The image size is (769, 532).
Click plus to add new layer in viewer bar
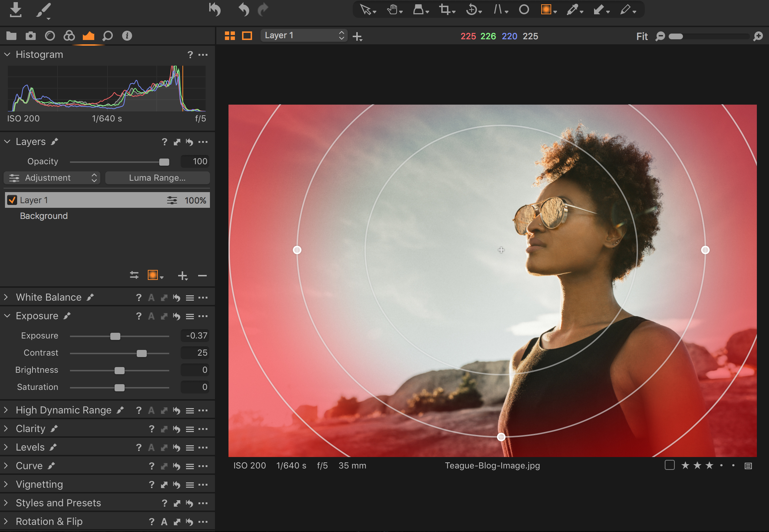357,36
